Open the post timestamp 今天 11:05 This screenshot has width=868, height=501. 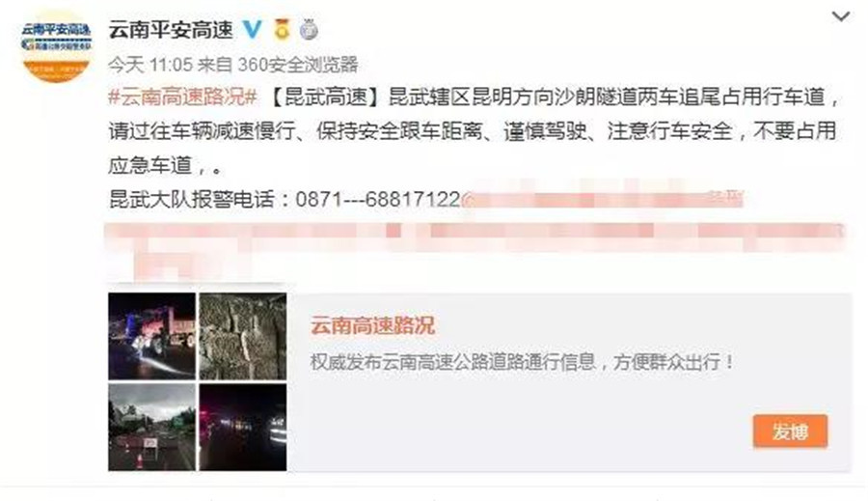pyautogui.click(x=150, y=65)
